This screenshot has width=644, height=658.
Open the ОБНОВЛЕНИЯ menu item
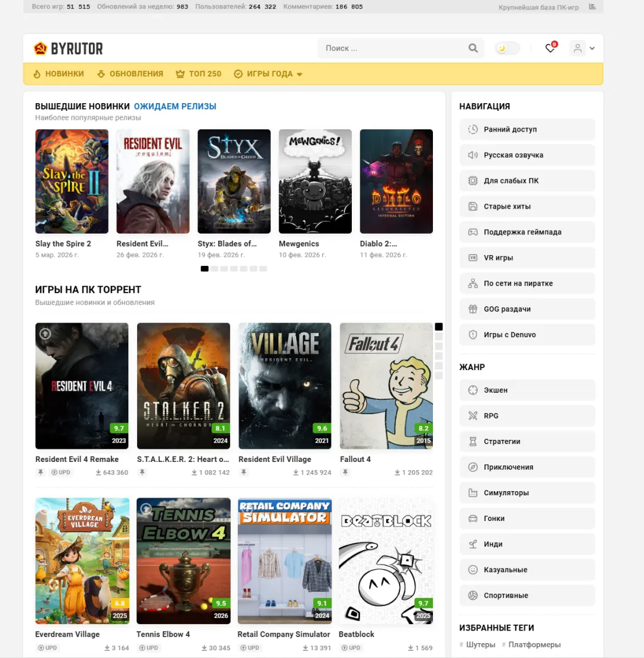130,74
